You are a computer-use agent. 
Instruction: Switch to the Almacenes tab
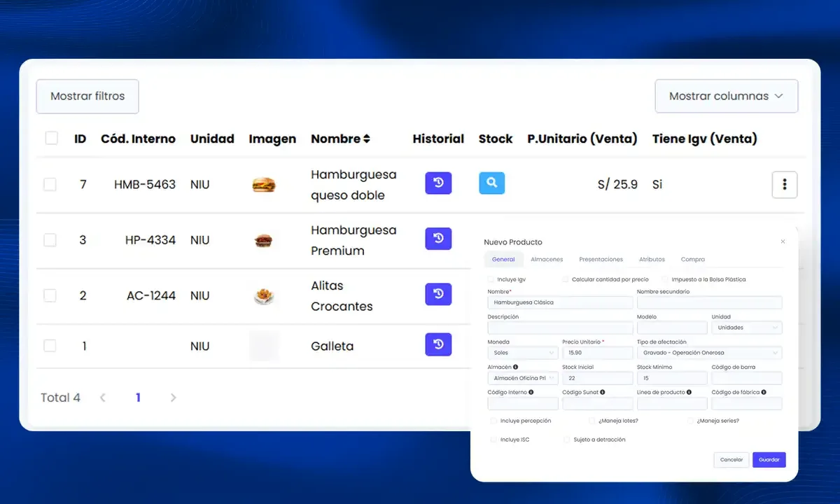point(547,259)
